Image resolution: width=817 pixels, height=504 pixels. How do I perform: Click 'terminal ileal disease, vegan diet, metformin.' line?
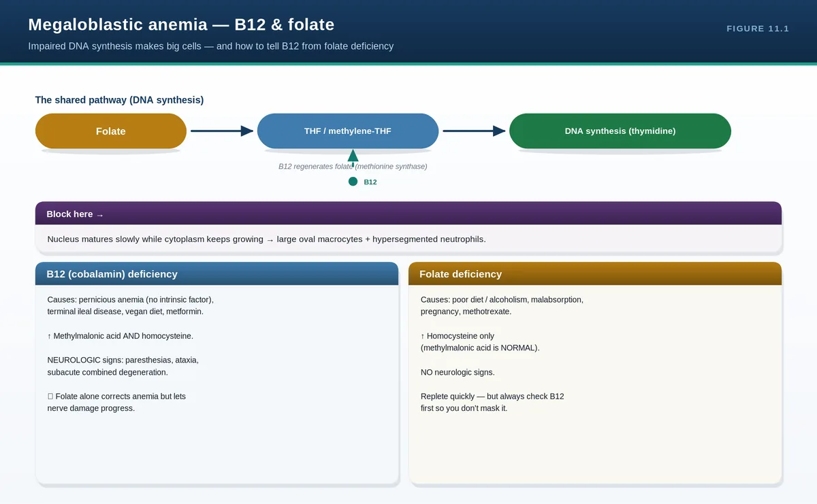pos(125,312)
